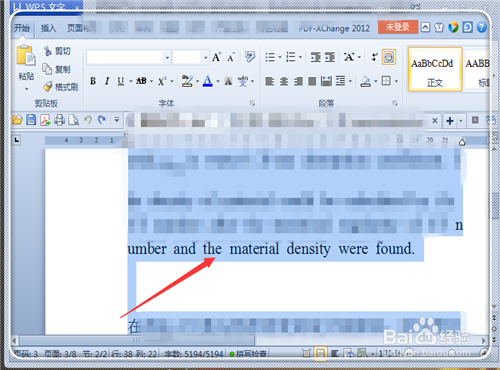Save the document with the floppy icon
This screenshot has height=370, width=500.
(x=31, y=120)
